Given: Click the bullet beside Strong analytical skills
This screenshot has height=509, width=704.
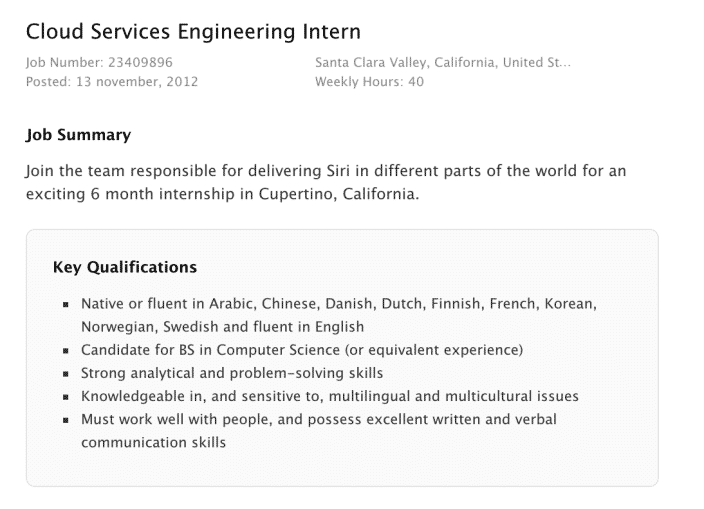Looking at the screenshot, I should click(x=65, y=374).
